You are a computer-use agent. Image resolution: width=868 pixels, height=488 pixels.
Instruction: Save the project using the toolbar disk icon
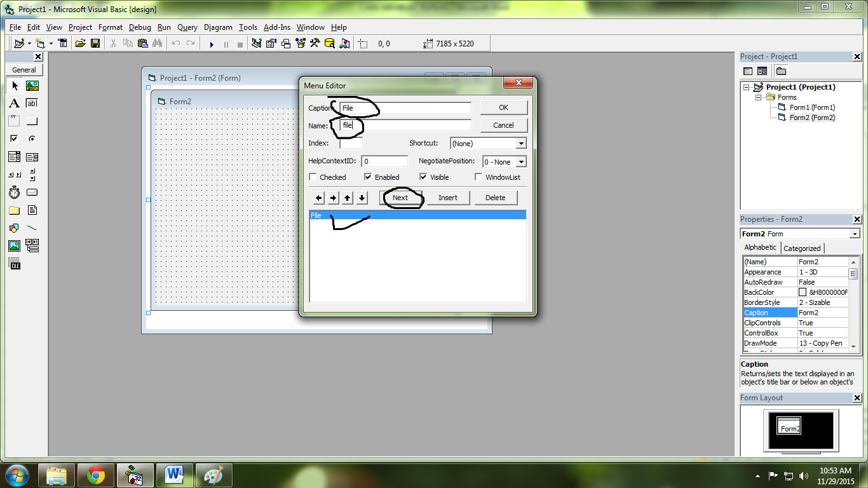95,43
